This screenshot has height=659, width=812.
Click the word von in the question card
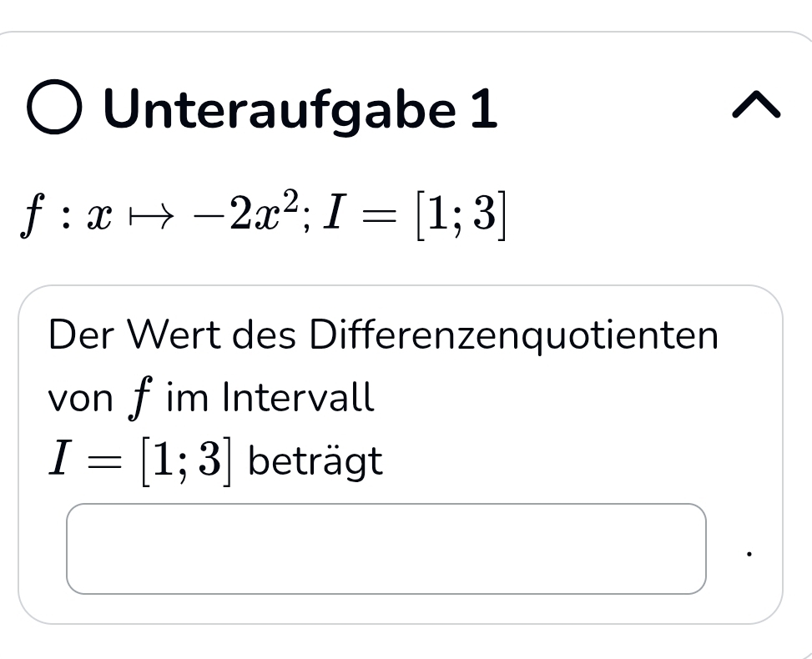(x=80, y=399)
